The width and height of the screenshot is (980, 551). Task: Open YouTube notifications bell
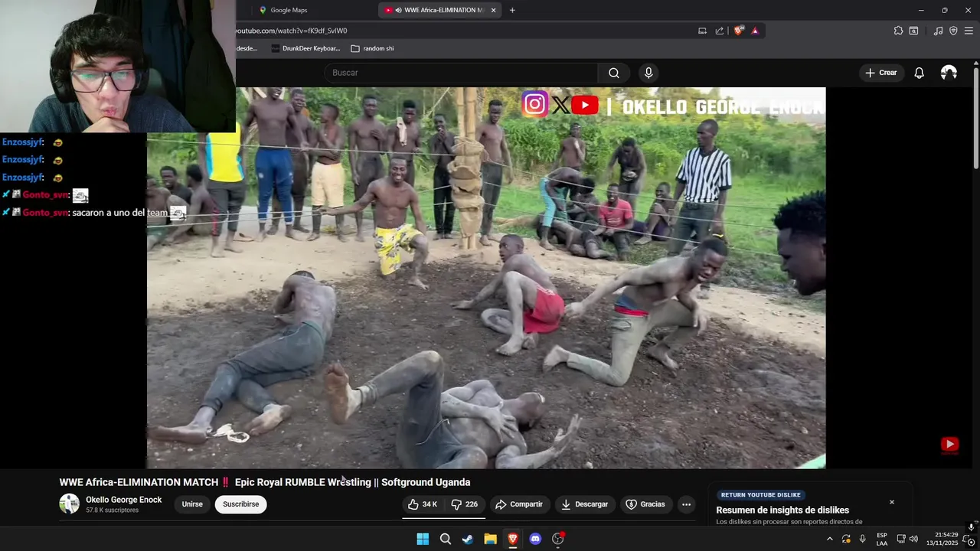click(x=919, y=73)
